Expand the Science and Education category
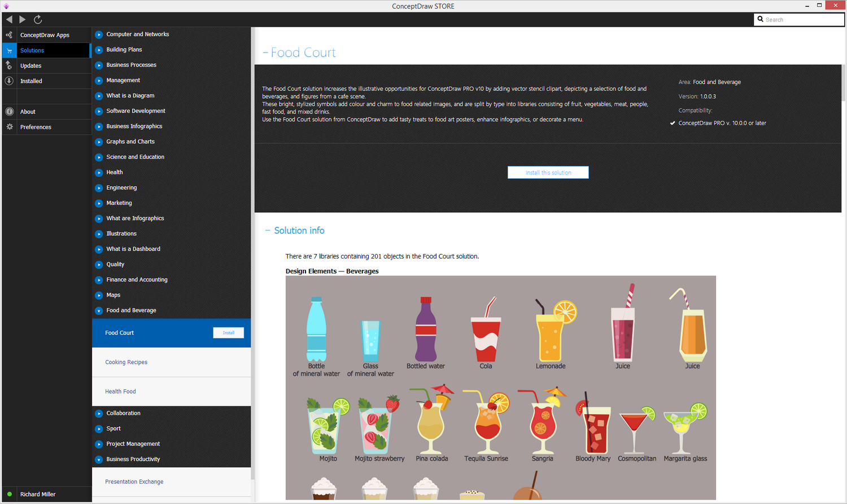The image size is (847, 504). pos(99,157)
